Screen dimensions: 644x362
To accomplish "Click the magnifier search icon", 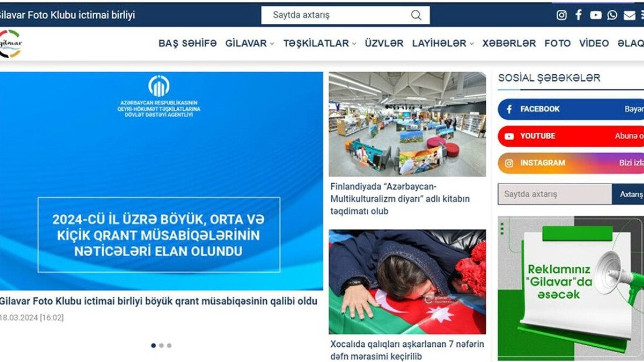I will [416, 15].
